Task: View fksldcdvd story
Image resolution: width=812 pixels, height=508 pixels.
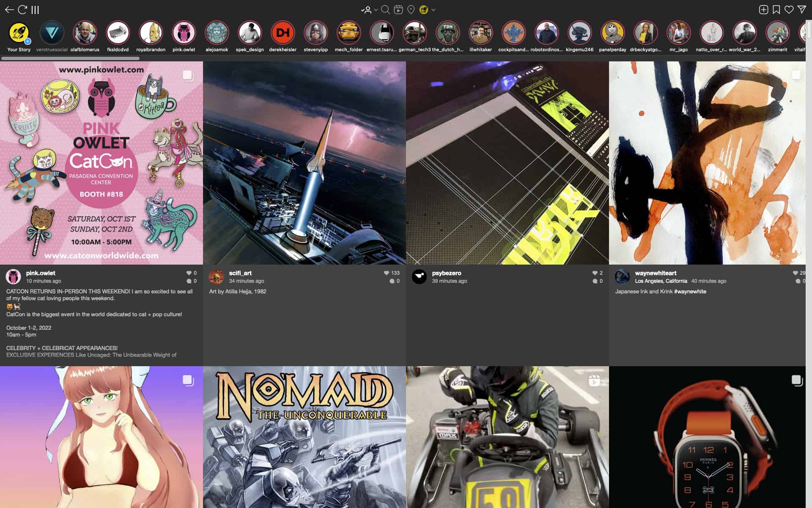Action: [118, 33]
